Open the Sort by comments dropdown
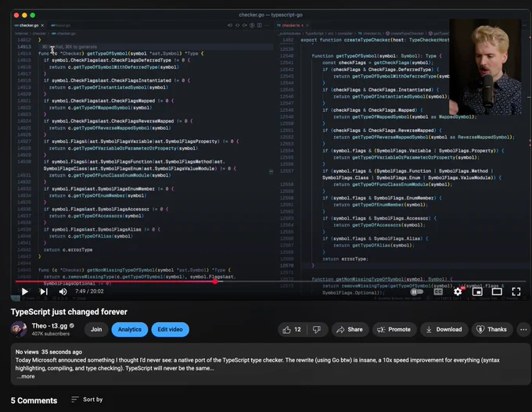 tap(87, 399)
